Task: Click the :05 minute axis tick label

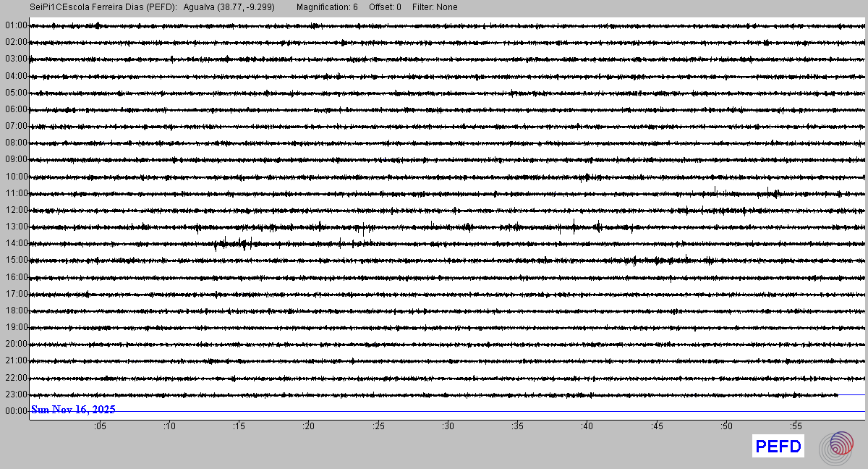Action: click(99, 427)
